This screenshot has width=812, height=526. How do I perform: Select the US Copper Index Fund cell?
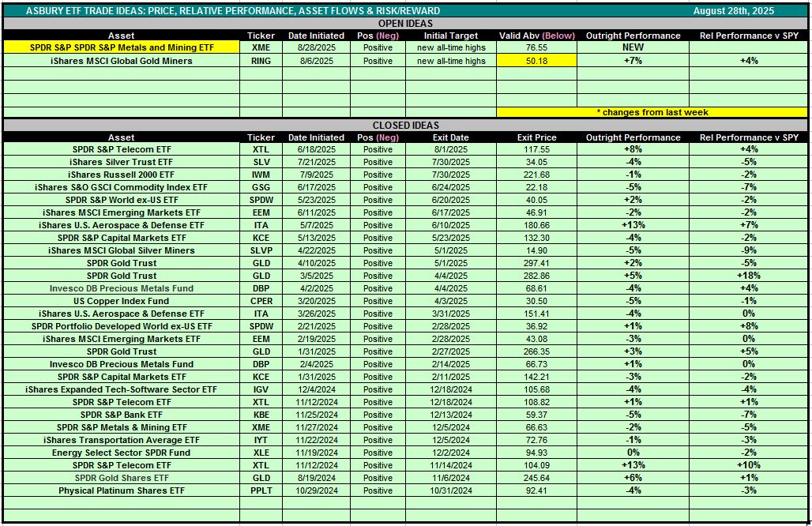[121, 301]
